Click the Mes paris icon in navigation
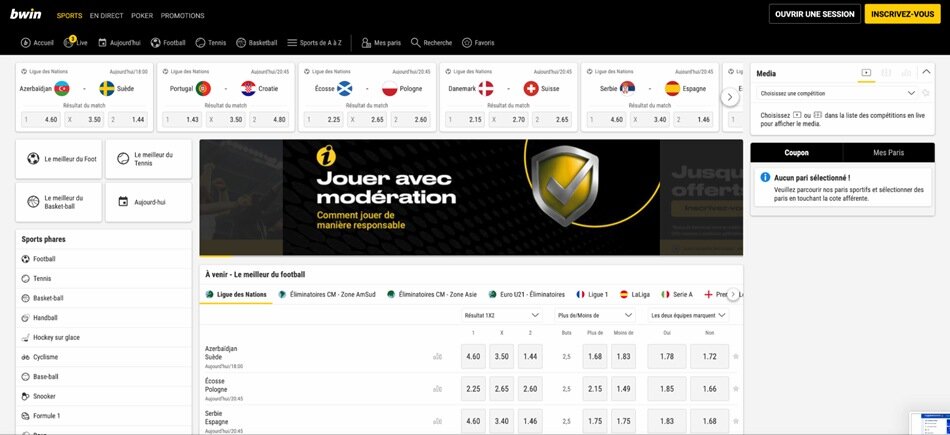The width and height of the screenshot is (950, 435). (366, 43)
